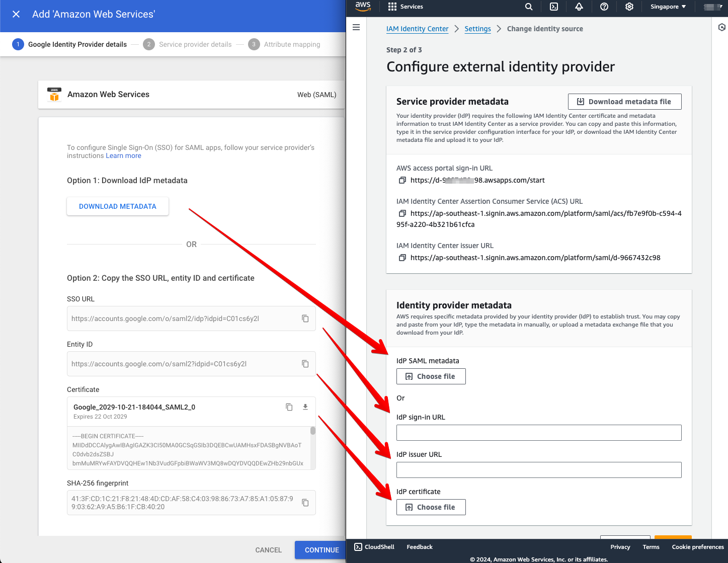Click the SHA-256 fingerprint value
The width and height of the screenshot is (728, 563).
point(182,503)
